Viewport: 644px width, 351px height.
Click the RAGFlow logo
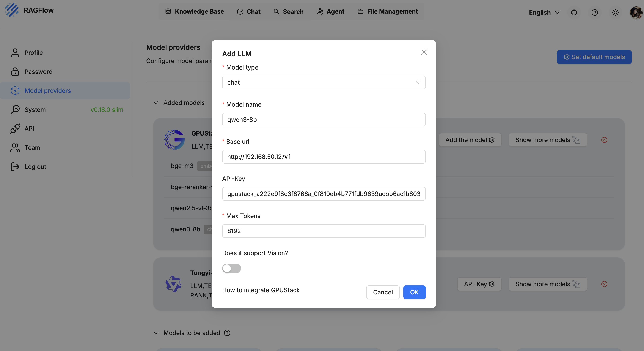pyautogui.click(x=11, y=10)
